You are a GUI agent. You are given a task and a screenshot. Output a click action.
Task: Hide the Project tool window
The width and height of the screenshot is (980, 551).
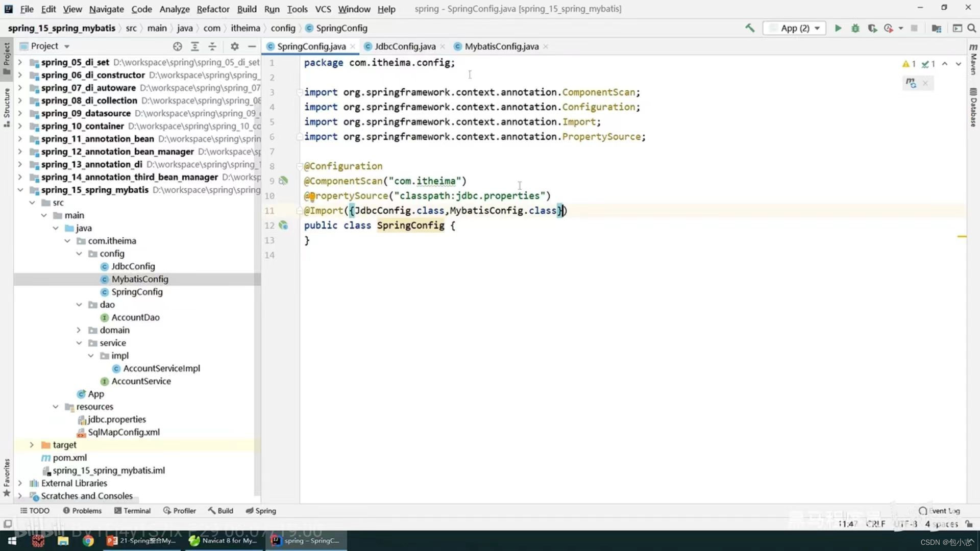[x=252, y=46]
